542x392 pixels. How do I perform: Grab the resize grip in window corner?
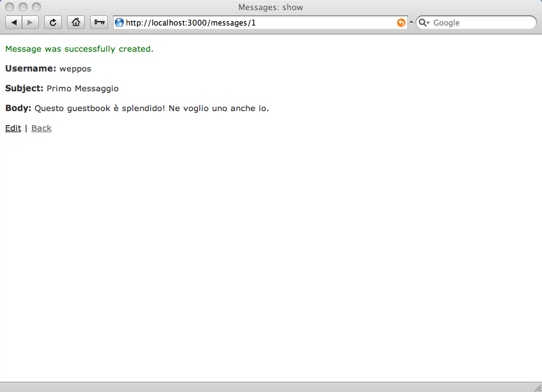coord(538,388)
